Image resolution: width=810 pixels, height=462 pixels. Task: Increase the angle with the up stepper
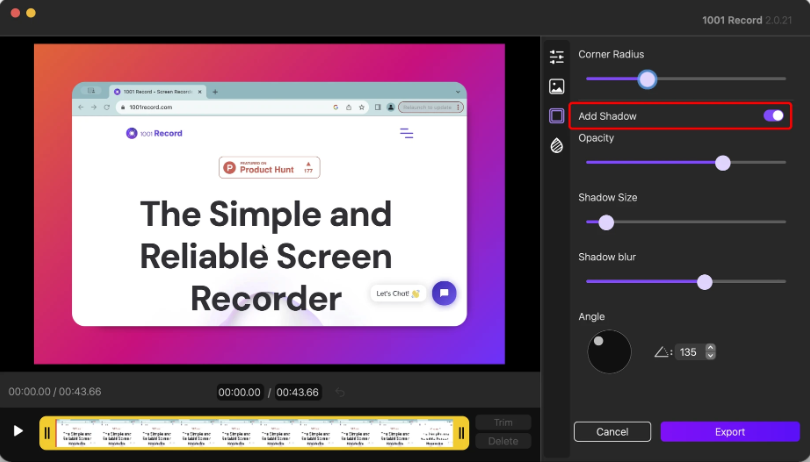(x=710, y=348)
